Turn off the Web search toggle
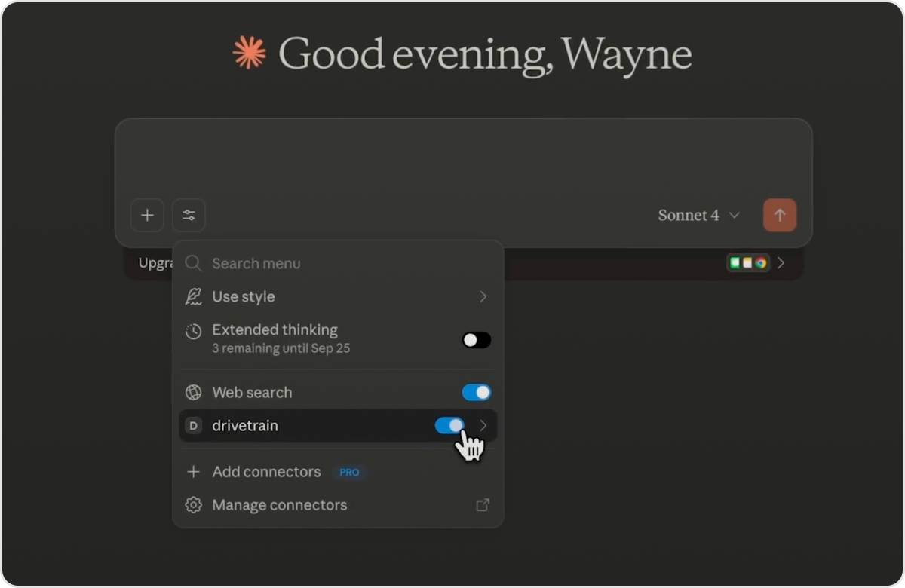 [x=477, y=392]
